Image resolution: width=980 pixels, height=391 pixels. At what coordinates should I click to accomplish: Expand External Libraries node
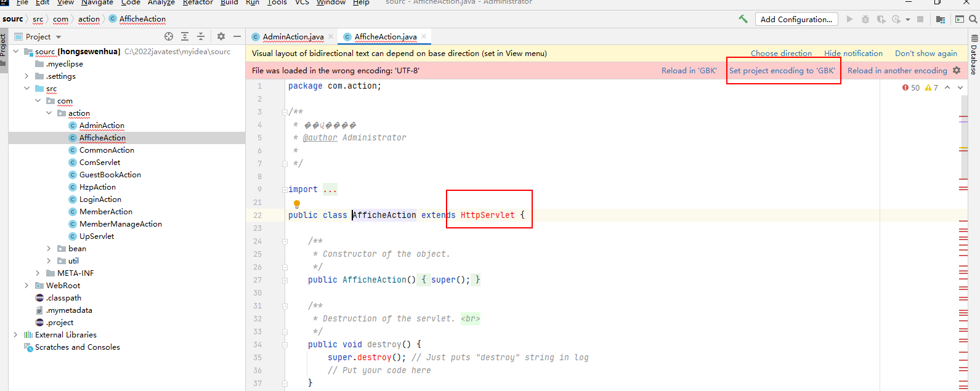(15, 334)
